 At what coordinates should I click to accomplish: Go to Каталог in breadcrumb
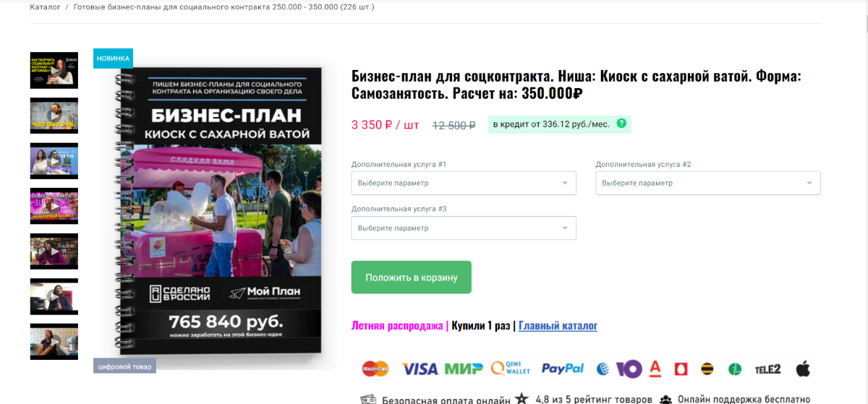tap(45, 7)
